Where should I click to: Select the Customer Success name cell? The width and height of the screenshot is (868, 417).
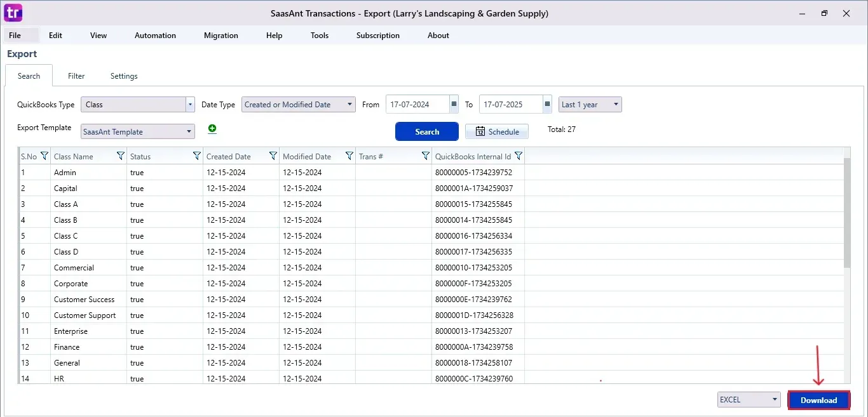[88, 300]
